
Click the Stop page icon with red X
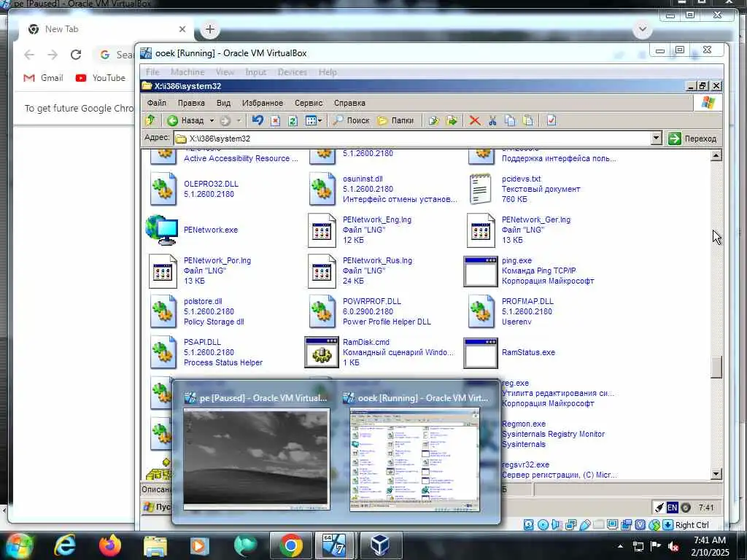[x=275, y=120]
